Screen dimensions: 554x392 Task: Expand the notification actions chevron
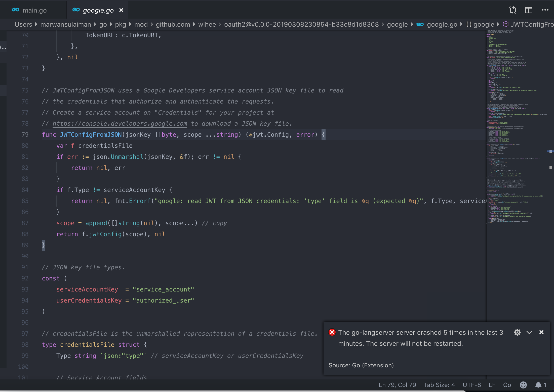point(529,332)
